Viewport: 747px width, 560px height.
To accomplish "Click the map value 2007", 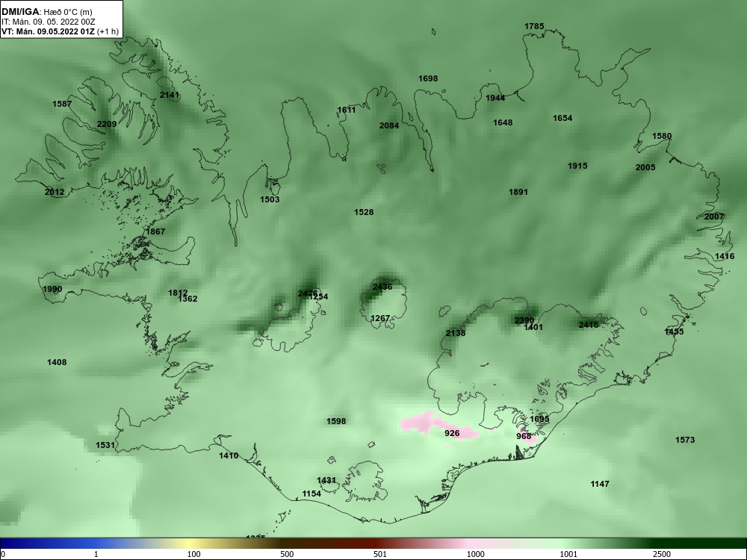I will [714, 217].
